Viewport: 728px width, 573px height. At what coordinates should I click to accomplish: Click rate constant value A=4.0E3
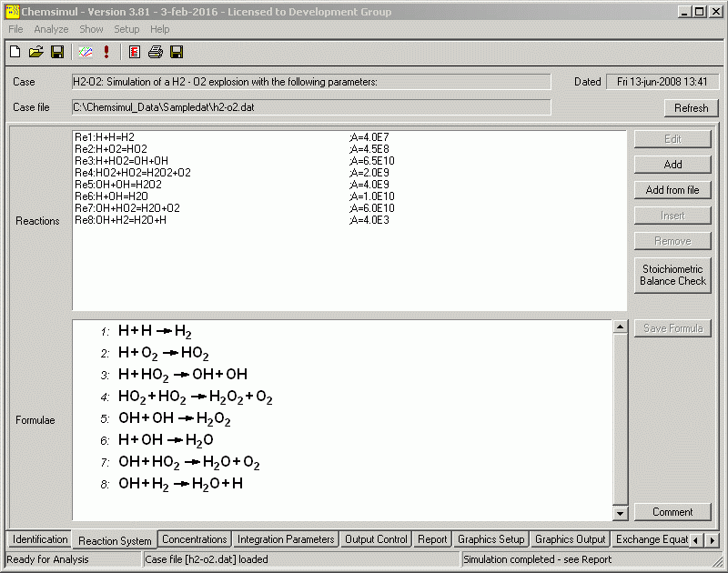point(369,220)
